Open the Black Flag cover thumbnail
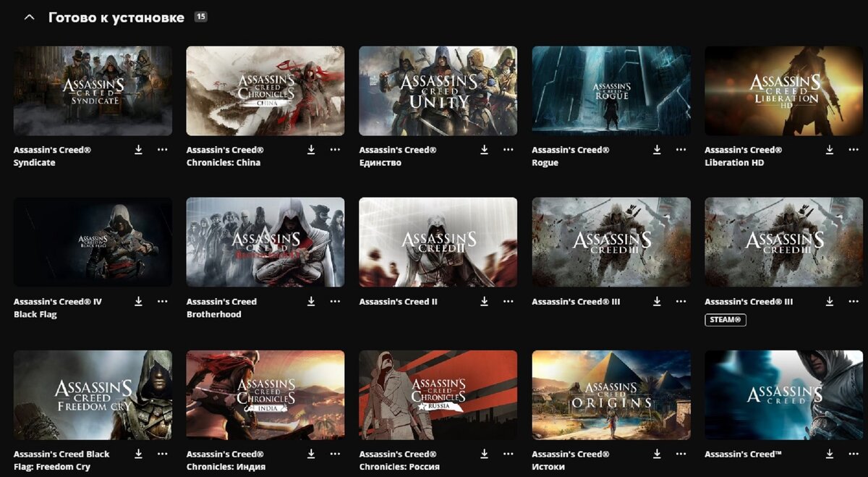This screenshot has height=477, width=868. pos(93,242)
